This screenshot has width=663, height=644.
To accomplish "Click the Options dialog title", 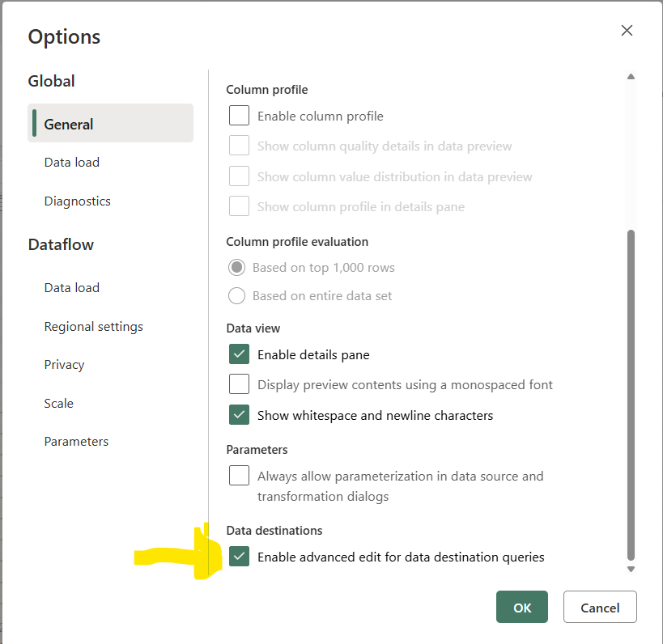I will (x=64, y=37).
